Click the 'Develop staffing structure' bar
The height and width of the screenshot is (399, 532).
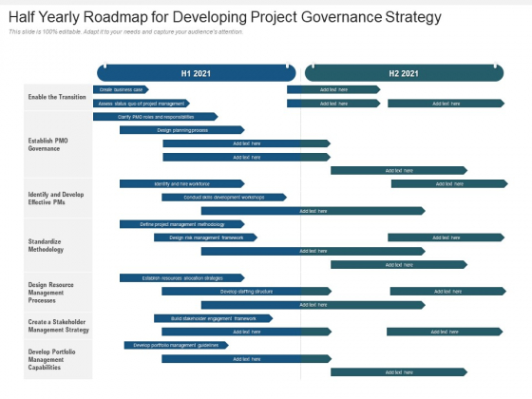[x=246, y=292]
